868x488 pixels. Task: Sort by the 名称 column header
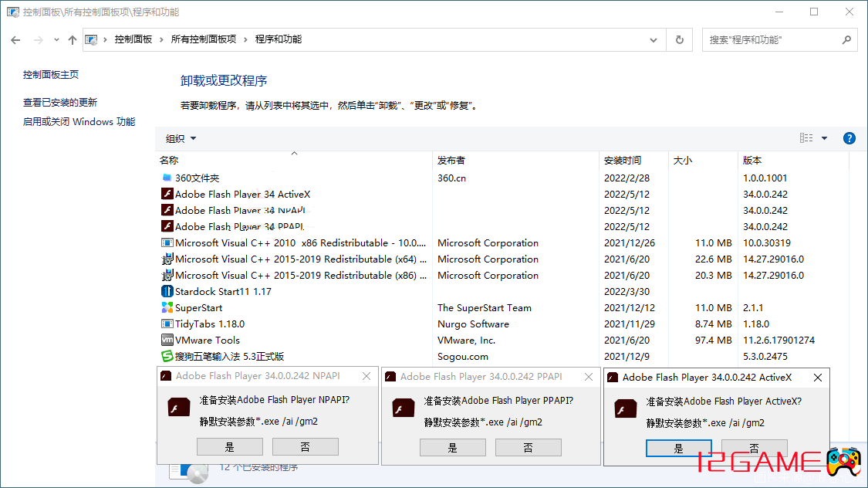pyautogui.click(x=294, y=160)
